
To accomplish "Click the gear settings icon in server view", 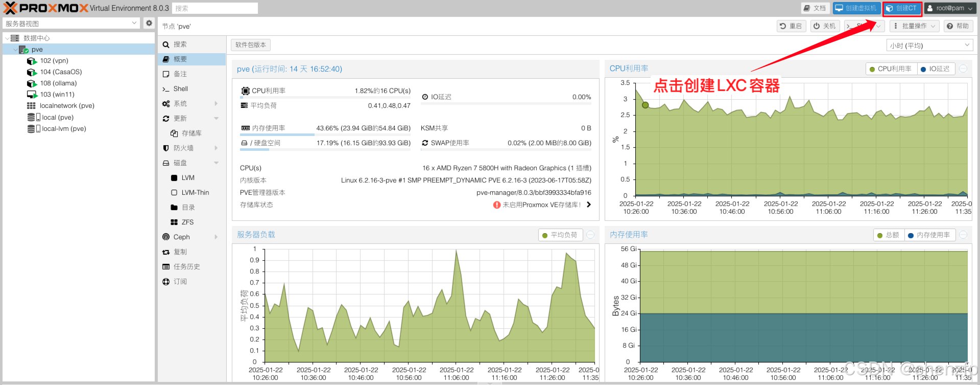I will point(149,23).
